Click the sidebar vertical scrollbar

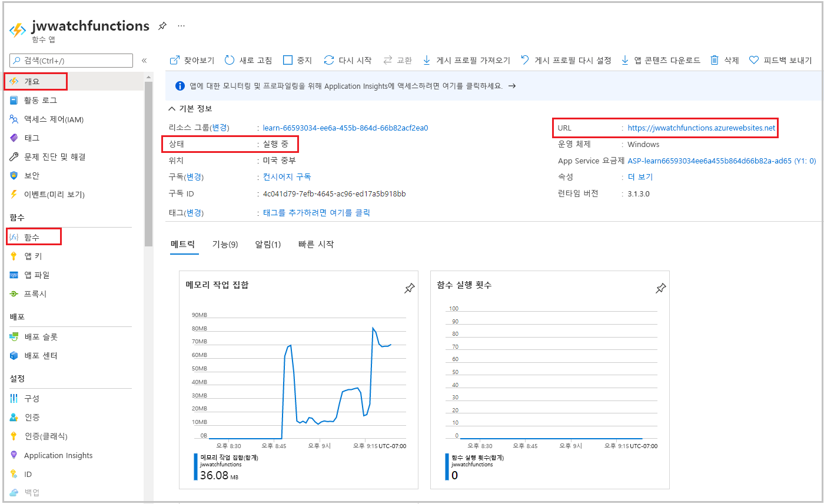(x=148, y=165)
